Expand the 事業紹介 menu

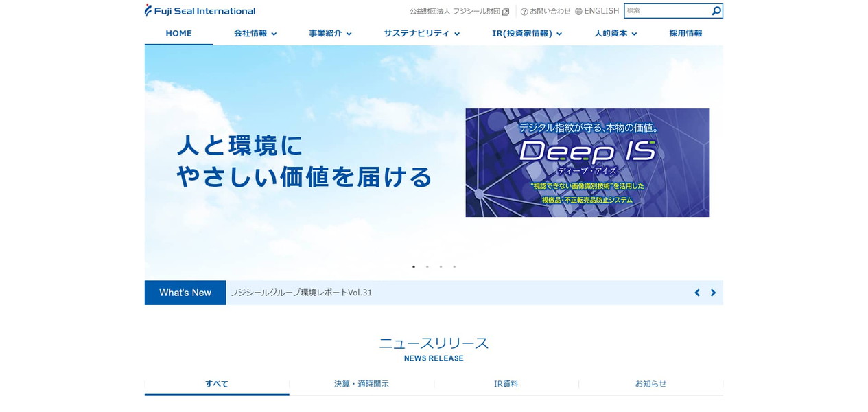330,33
